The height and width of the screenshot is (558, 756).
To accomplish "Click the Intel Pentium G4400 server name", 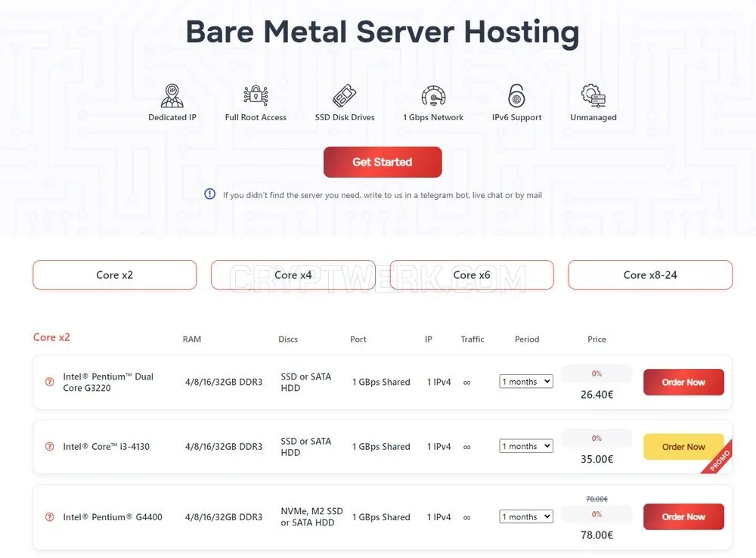I will 113,517.
